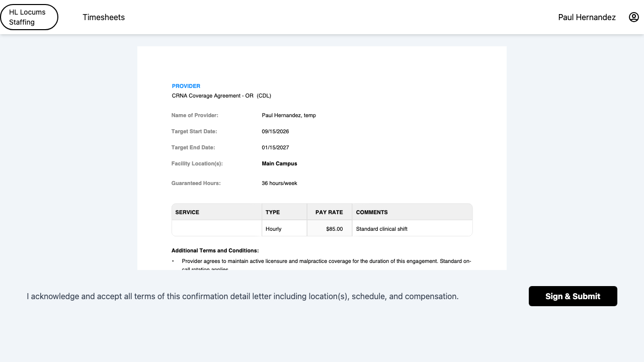Image resolution: width=644 pixels, height=362 pixels.
Task: Click the COMMENTS column header
Action: 413,212
